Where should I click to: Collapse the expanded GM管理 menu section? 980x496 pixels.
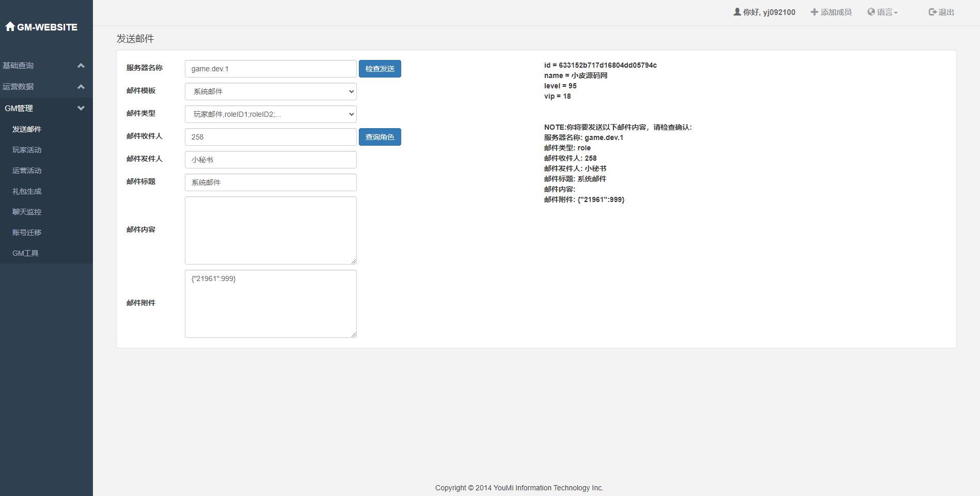[x=81, y=109]
